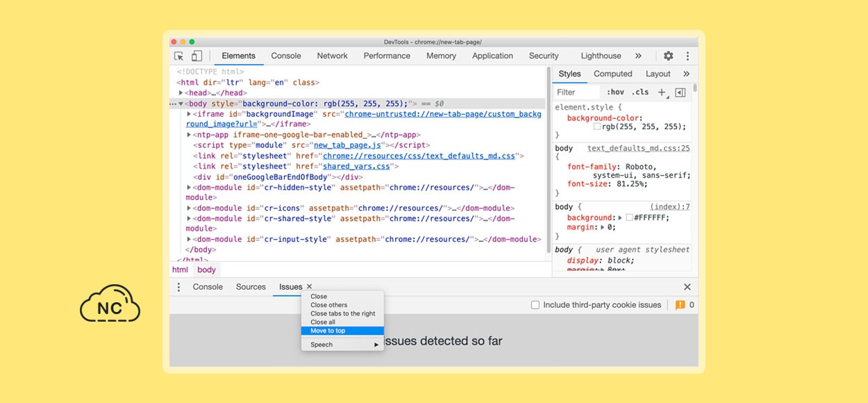The width and height of the screenshot is (868, 403).
Task: Click the three dots beside body row
Action: (173, 104)
